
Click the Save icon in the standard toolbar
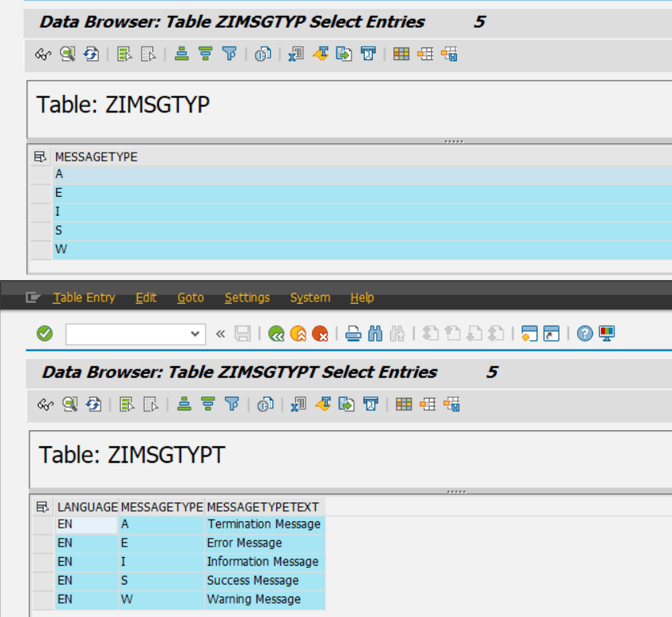click(243, 333)
